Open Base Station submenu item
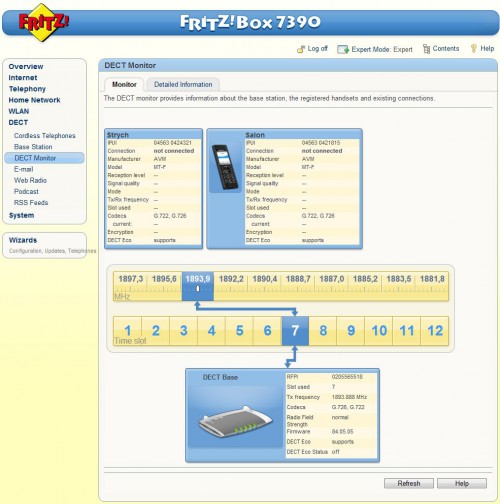The image size is (500, 504). pyautogui.click(x=33, y=147)
